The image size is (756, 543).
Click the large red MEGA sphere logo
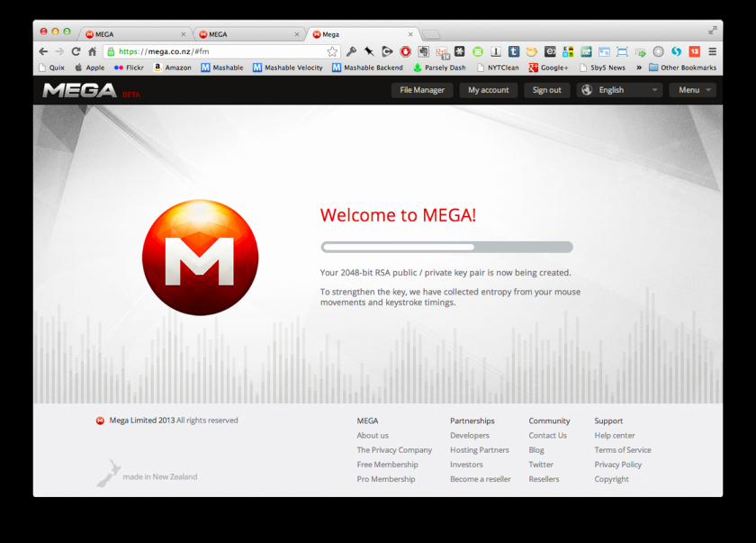point(200,258)
